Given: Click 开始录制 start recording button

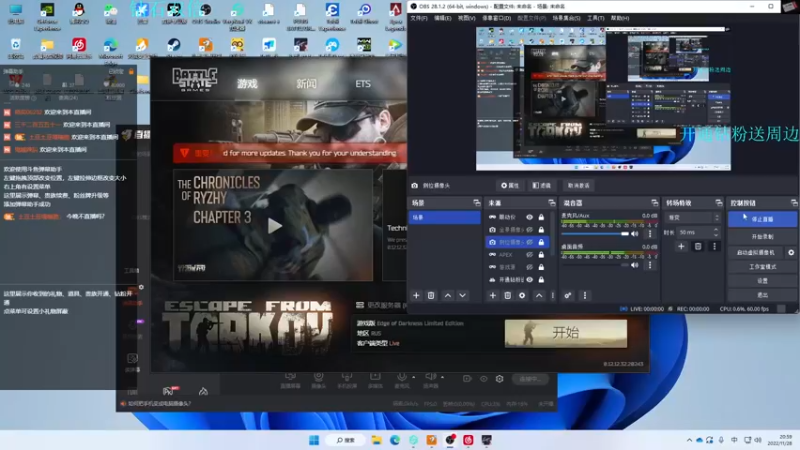Looking at the screenshot, I should (x=762, y=237).
